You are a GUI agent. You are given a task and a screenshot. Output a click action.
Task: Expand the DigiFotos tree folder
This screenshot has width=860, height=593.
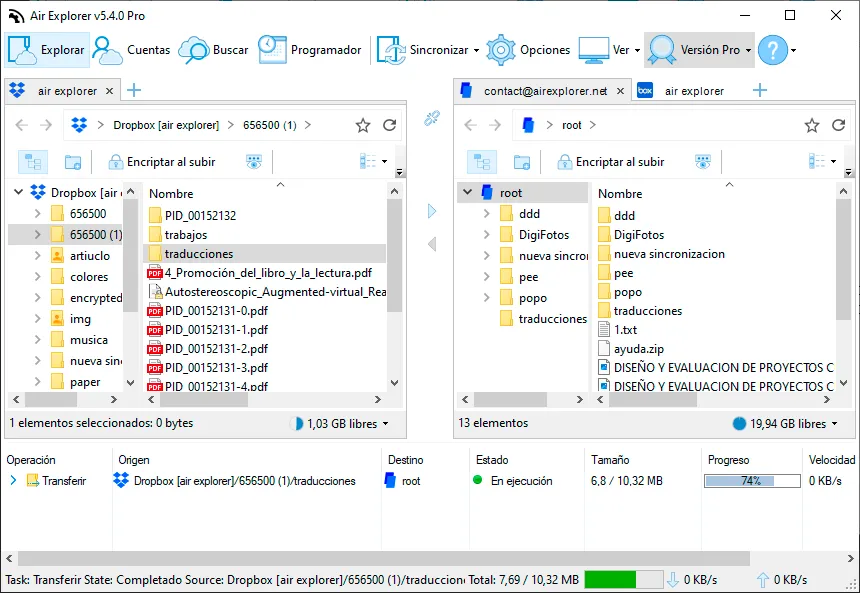(x=486, y=235)
